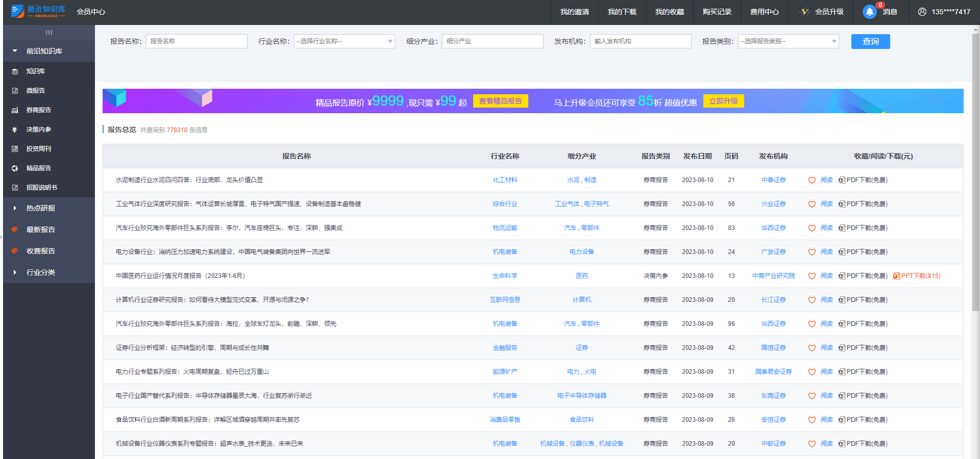Click the PDF download icon for 中国医药行业 report

point(842,276)
